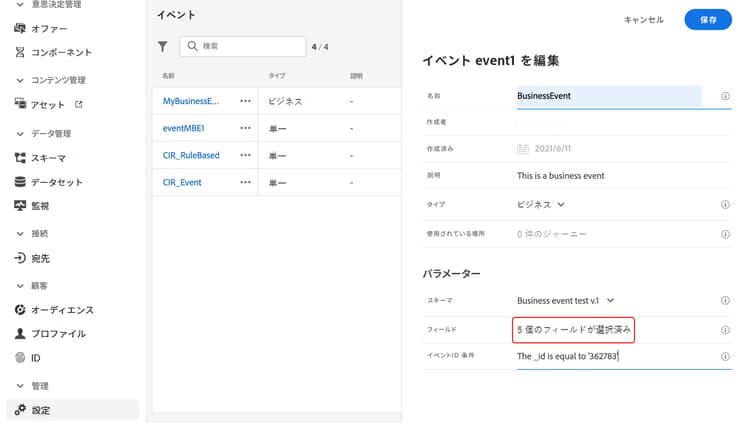Open the プロファイル (Profiles) sidebar item
This screenshot has height=423, width=750.
(50, 334)
